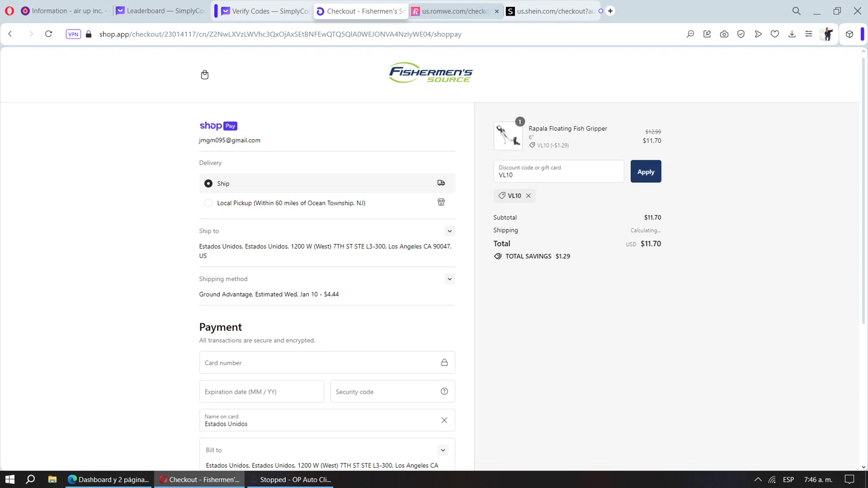Expand the Shipping method section

[x=450, y=279]
